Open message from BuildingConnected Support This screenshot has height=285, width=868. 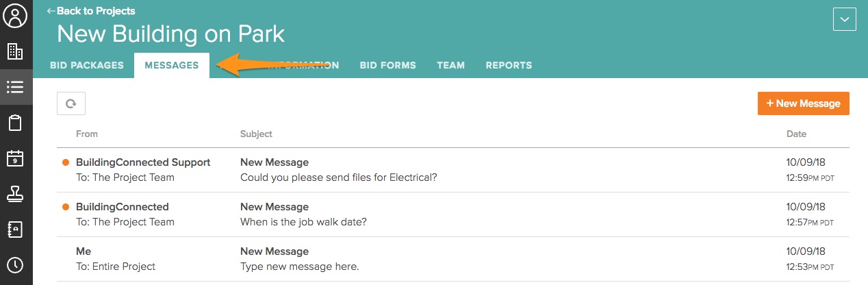(x=338, y=170)
